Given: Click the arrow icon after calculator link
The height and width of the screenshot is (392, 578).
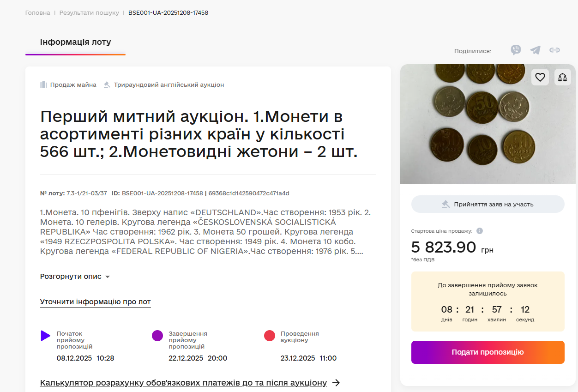Looking at the screenshot, I should 337,383.
